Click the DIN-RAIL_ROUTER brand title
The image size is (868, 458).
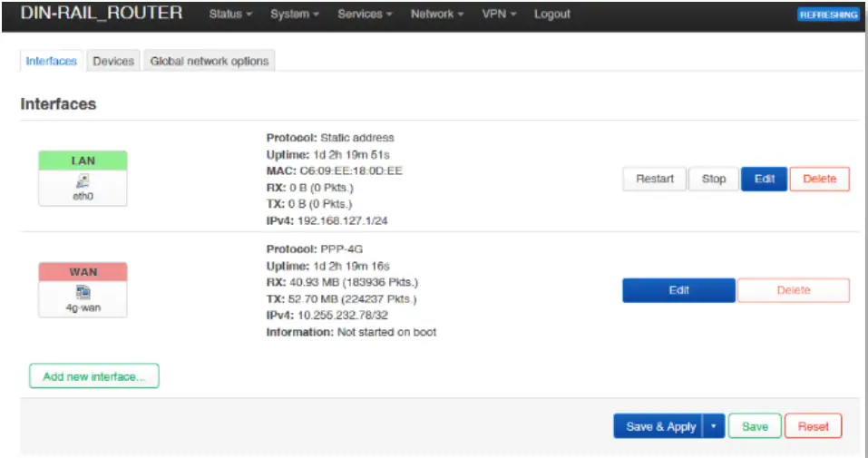102,14
